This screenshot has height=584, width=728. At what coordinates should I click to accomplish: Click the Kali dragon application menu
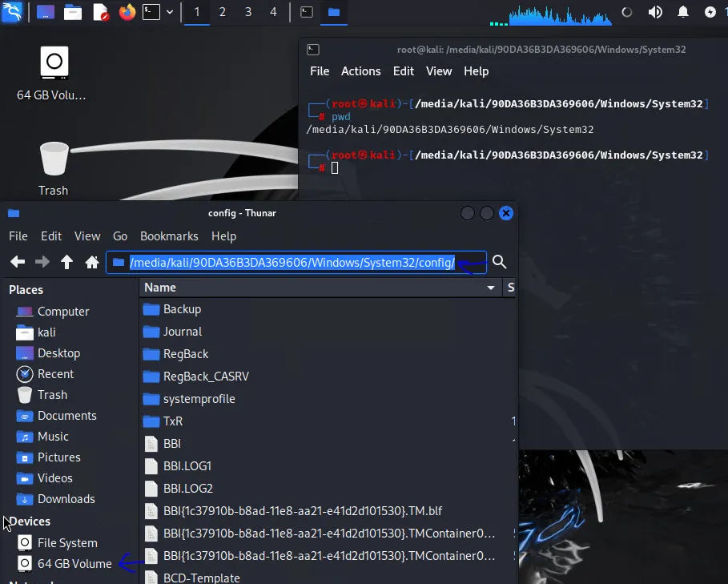point(11,12)
